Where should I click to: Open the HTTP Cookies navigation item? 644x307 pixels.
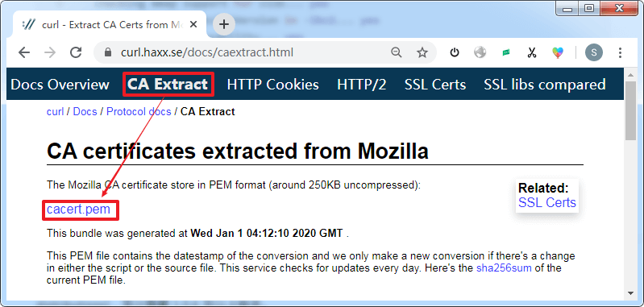[x=272, y=85]
